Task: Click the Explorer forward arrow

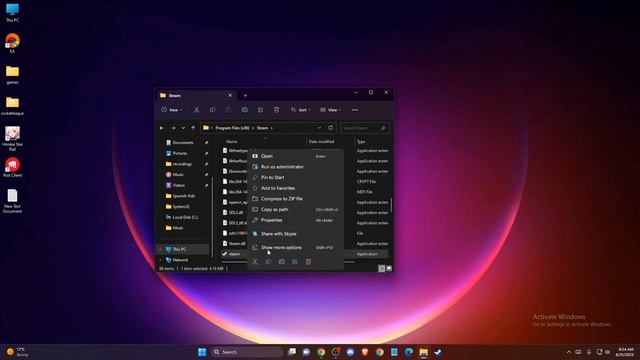Action: (x=173, y=128)
